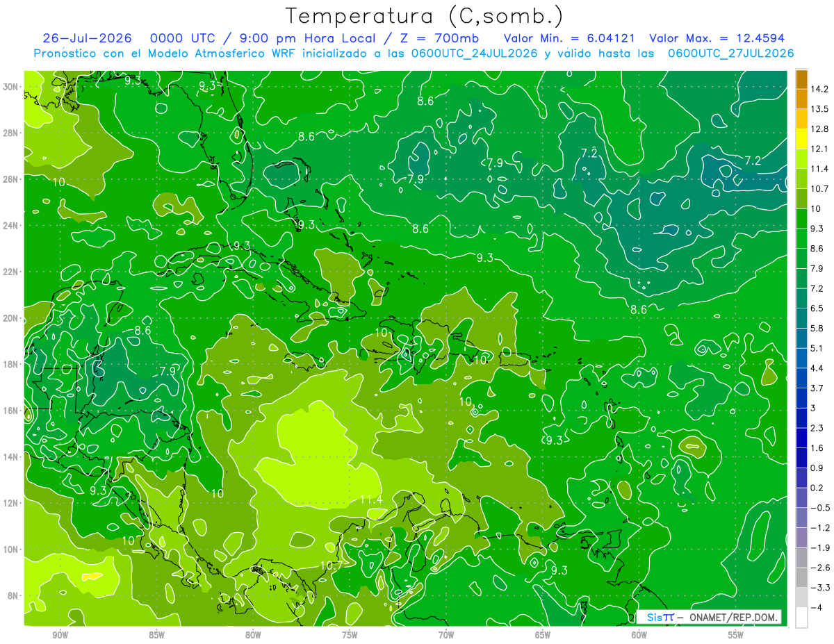
Task: Click the '11.4' contour label on the map
Action: 371,499
